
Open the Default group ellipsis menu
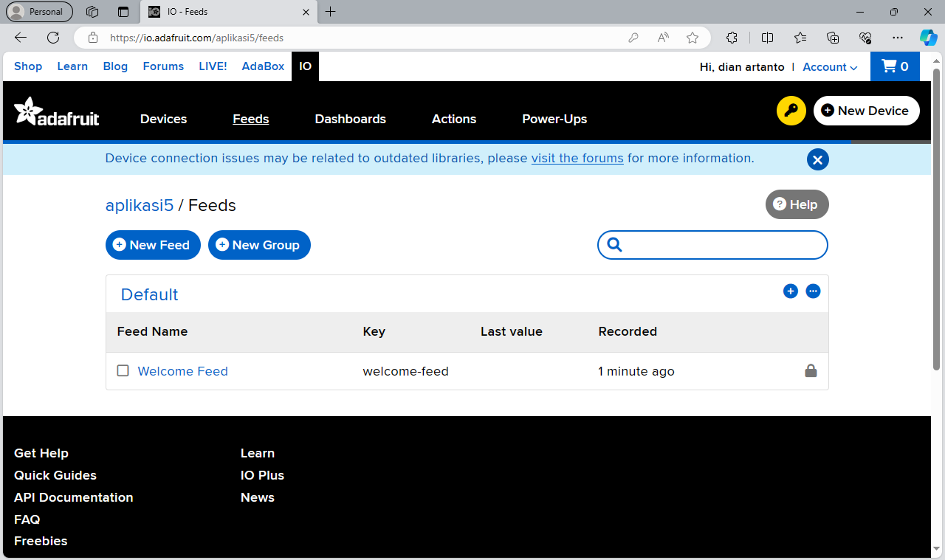point(813,291)
